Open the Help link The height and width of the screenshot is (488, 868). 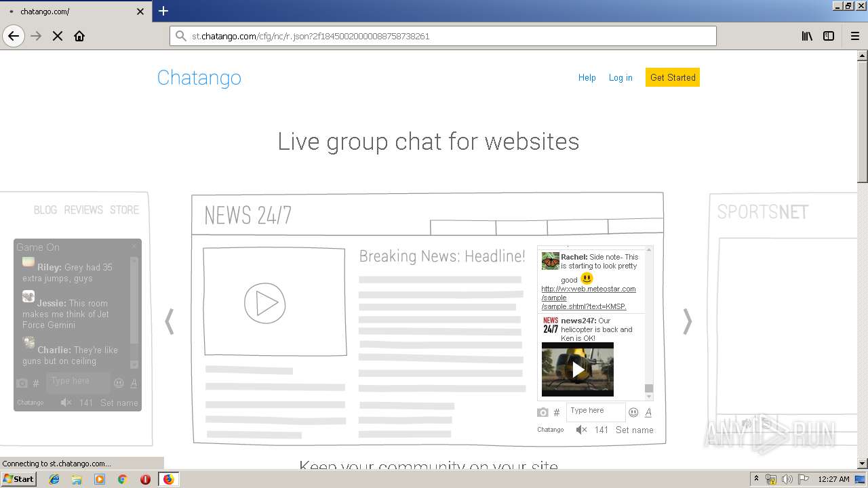587,78
